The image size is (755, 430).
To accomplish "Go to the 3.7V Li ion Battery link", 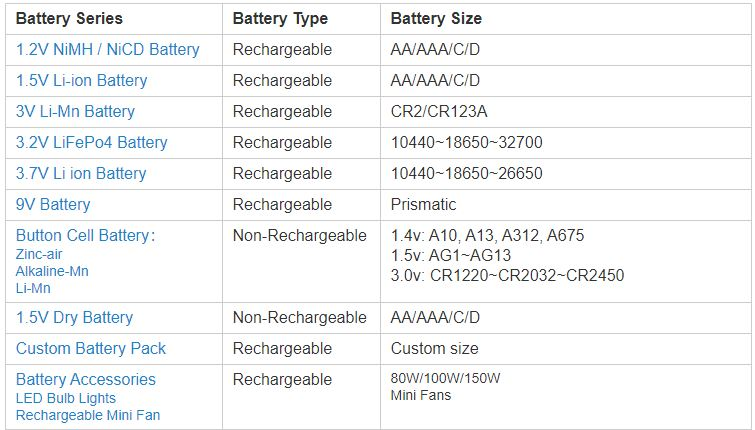I will (81, 173).
